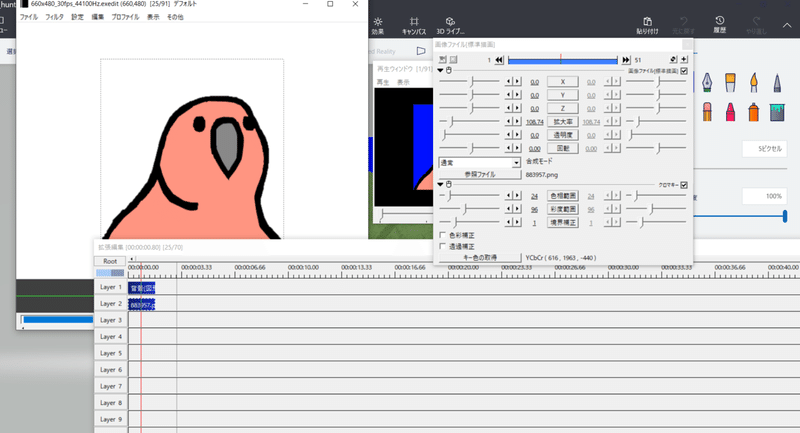Collapse the クロマキー section triangle
800x433 pixels.
click(x=440, y=184)
